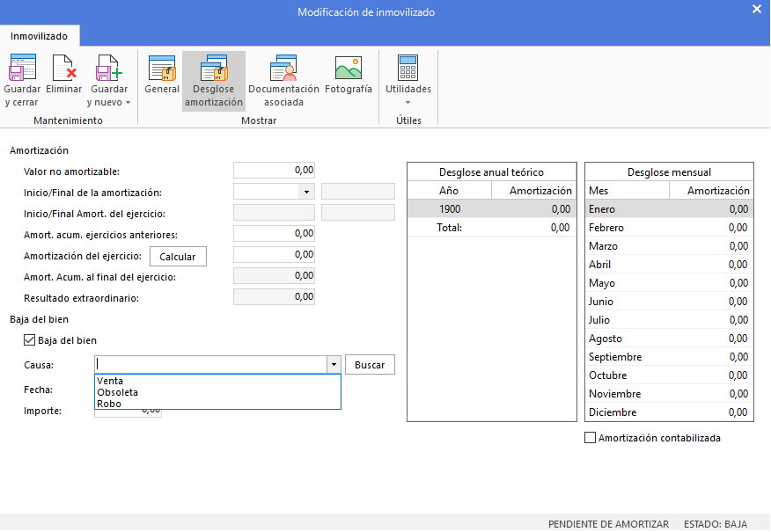Screen dimensions: 771x532
Task: Click PENDIENTE DE AMORTIZAR status text
Action: click(x=609, y=524)
